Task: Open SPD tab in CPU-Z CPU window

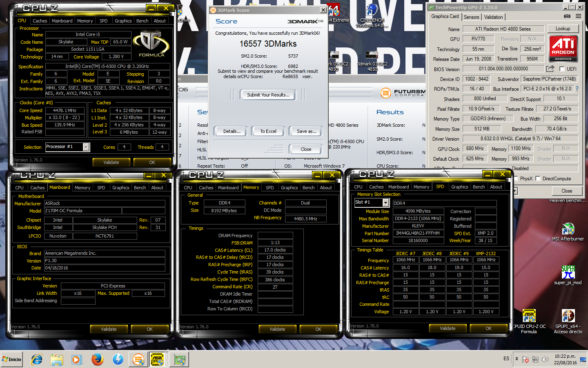Action: [104, 20]
